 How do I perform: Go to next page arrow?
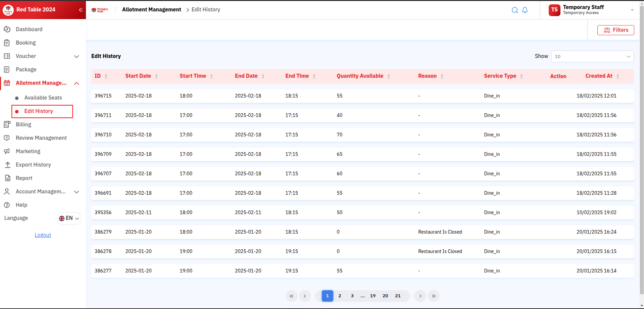[x=420, y=296]
